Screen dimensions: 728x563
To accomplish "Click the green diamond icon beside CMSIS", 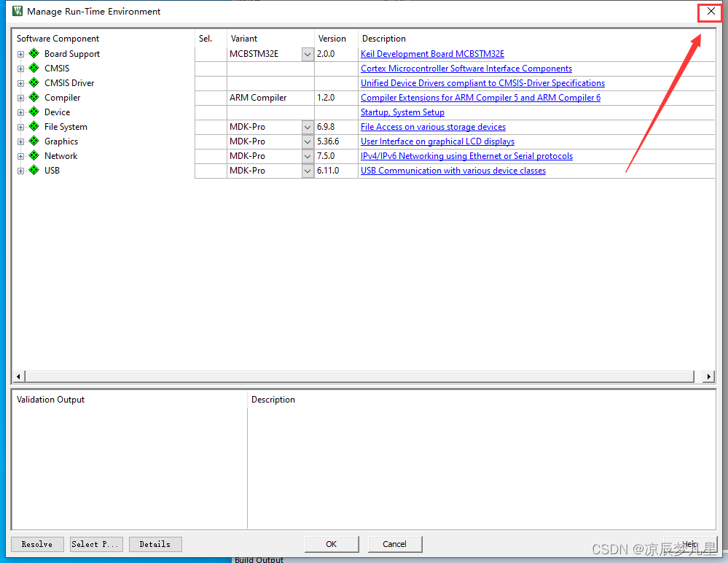I will pos(34,68).
